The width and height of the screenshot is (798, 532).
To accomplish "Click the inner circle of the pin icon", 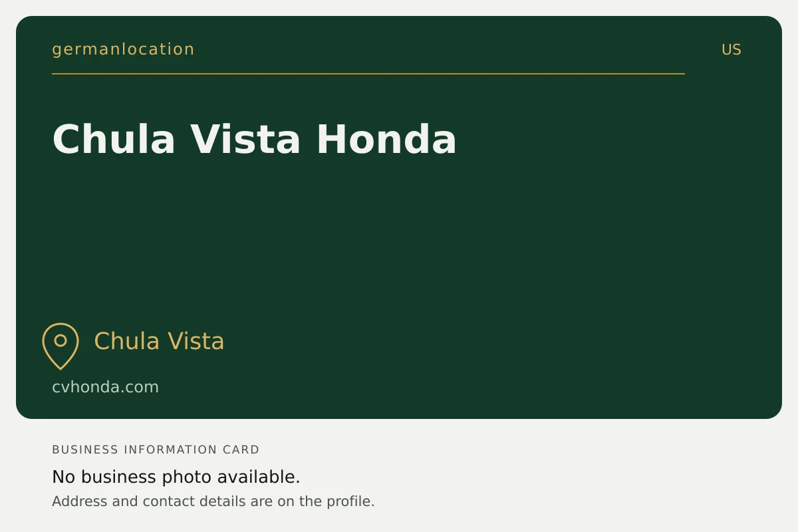I will pos(61,340).
